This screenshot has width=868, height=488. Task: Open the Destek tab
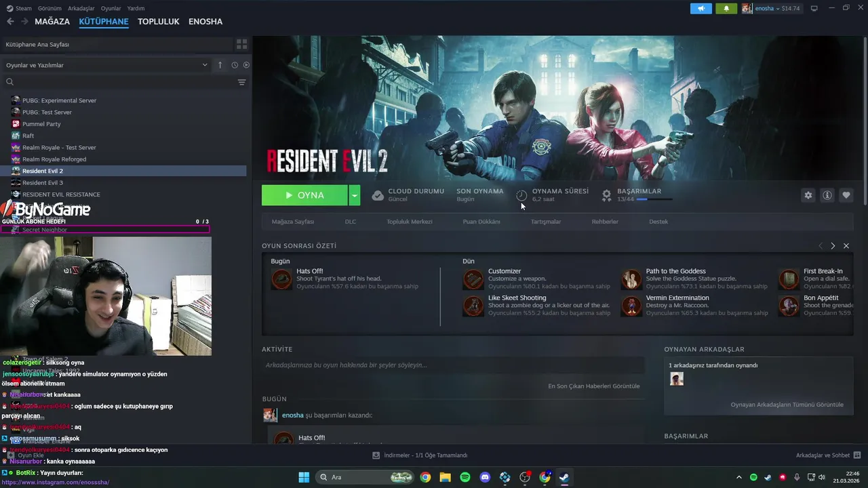point(658,222)
